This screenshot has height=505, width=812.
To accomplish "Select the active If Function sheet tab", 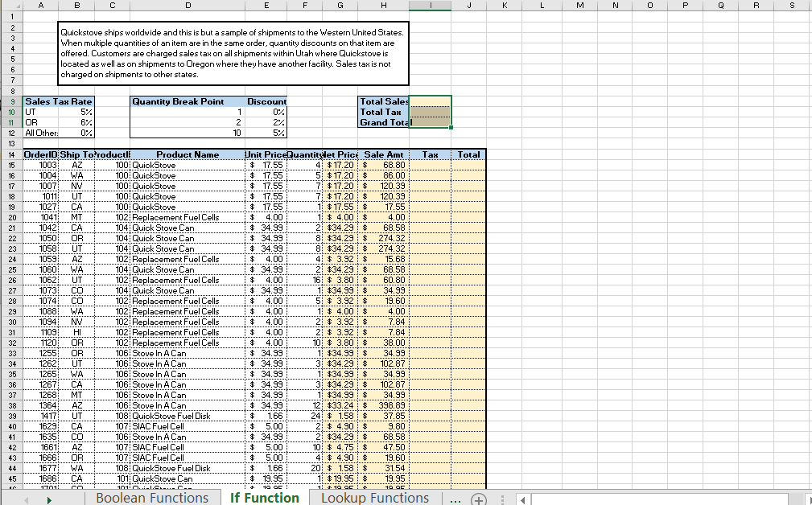I will pos(265,499).
